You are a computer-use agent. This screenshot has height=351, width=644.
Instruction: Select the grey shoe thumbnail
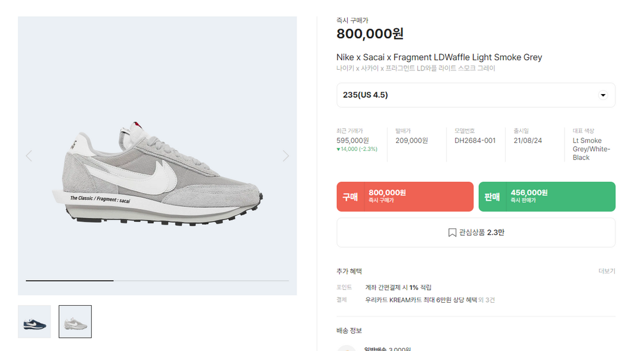[x=75, y=322]
